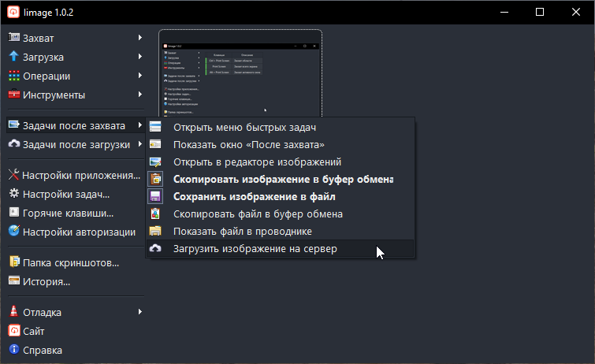This screenshot has height=364, width=595.
Task: Click Скопировать изображение в буфер обмена text
Action: (x=283, y=179)
